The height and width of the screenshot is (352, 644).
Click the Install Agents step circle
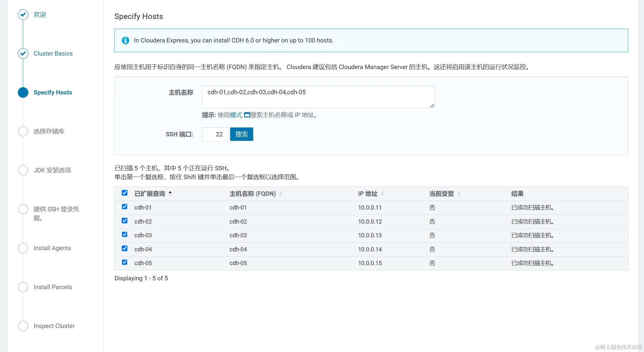[23, 248]
